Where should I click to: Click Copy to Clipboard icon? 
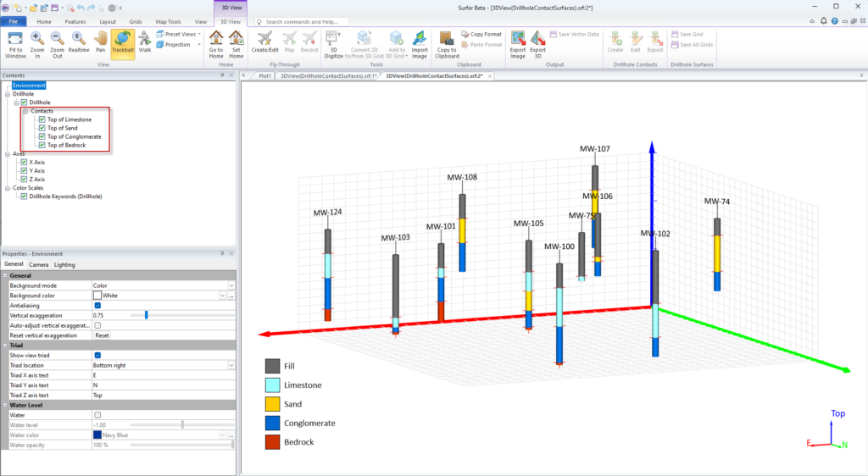[446, 42]
